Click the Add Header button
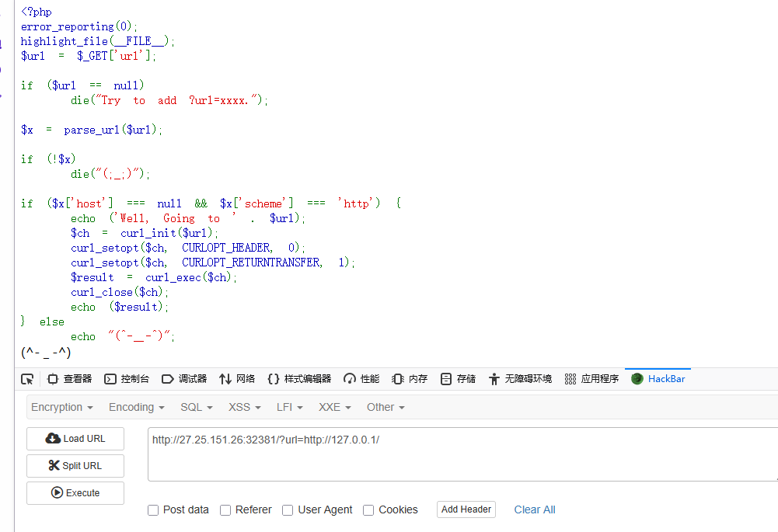Screen dimensions: 778x532 point(466,509)
